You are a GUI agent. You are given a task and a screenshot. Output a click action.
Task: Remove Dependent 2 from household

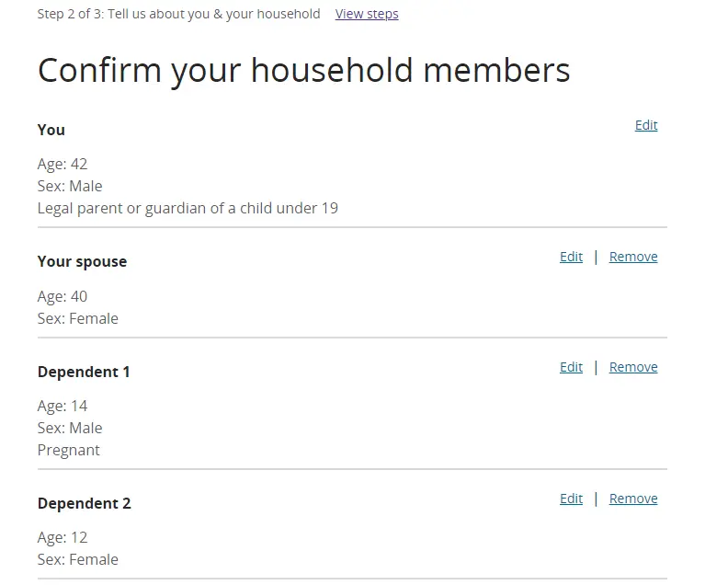(x=633, y=499)
